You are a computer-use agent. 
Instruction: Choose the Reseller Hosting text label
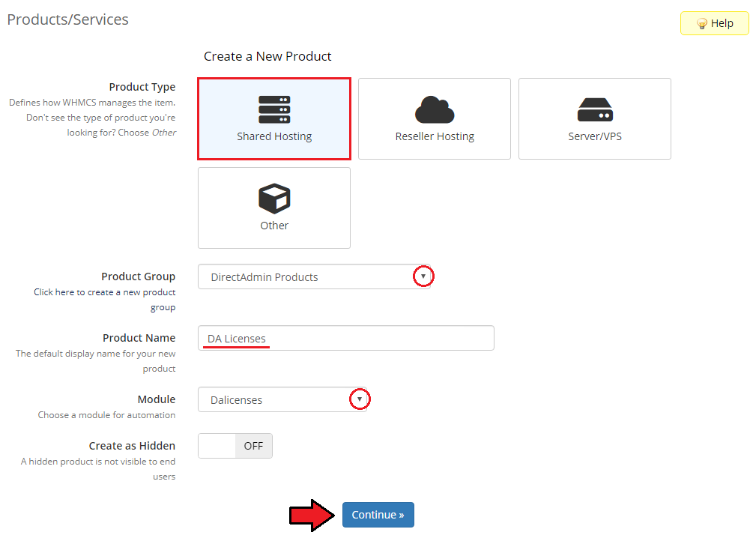(x=435, y=136)
